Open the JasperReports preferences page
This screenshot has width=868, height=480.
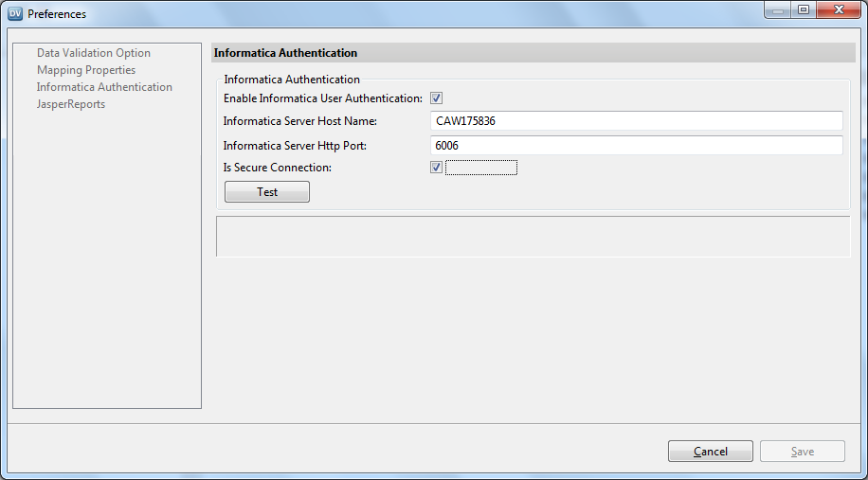(71, 104)
